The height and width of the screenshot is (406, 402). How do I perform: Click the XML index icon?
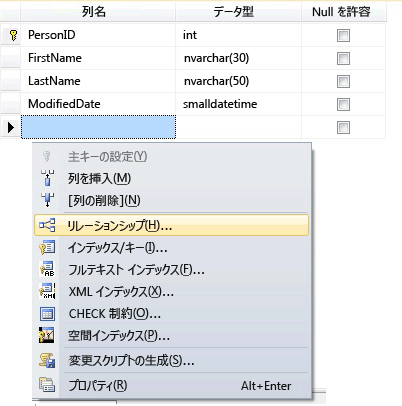47,291
